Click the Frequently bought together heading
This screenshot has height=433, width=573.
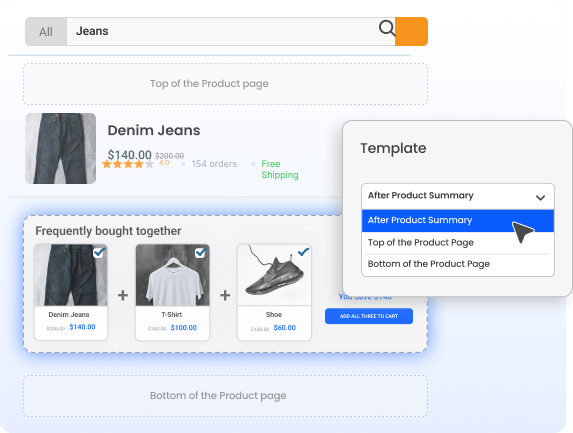tap(108, 231)
